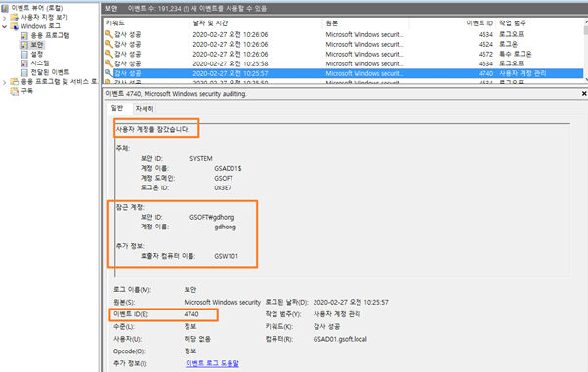The image size is (588, 372).
Task: Select the 시스템 log in tree
Action: click(x=40, y=63)
